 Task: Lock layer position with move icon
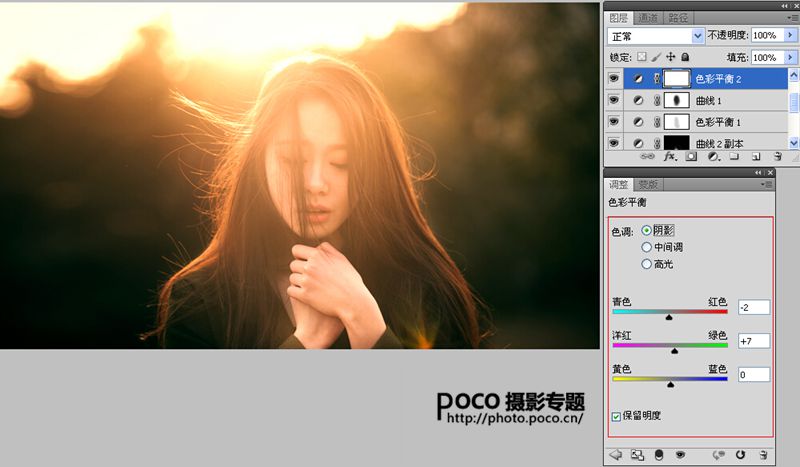(670, 57)
